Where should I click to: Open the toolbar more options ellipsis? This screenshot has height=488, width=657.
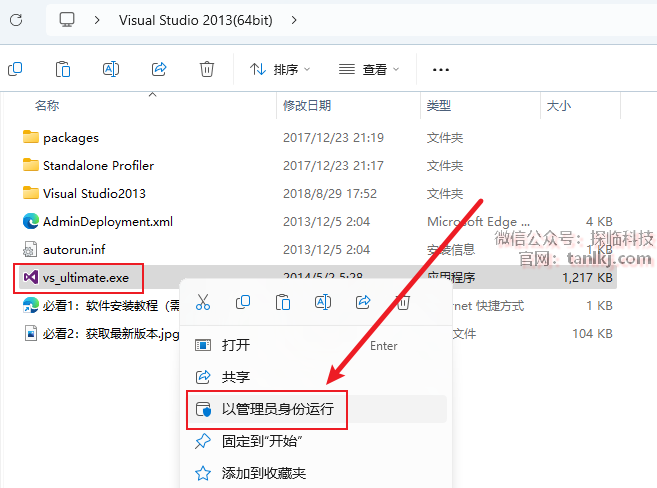click(x=440, y=70)
